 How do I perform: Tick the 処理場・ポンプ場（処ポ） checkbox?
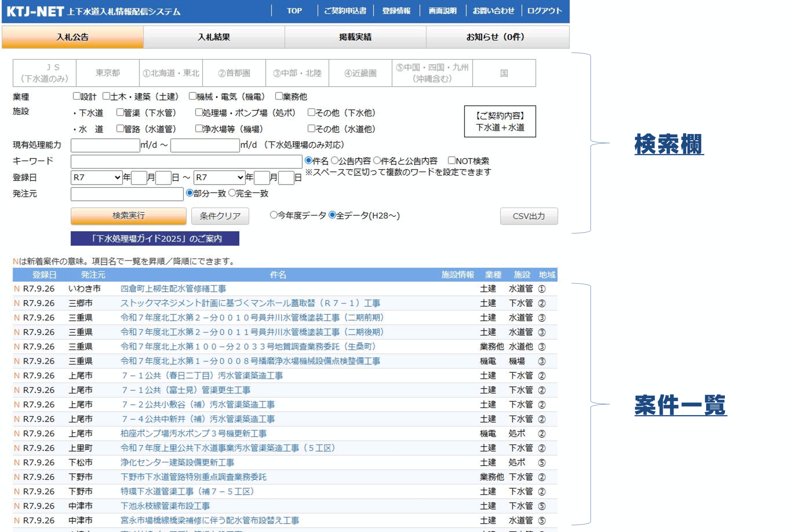(x=199, y=112)
